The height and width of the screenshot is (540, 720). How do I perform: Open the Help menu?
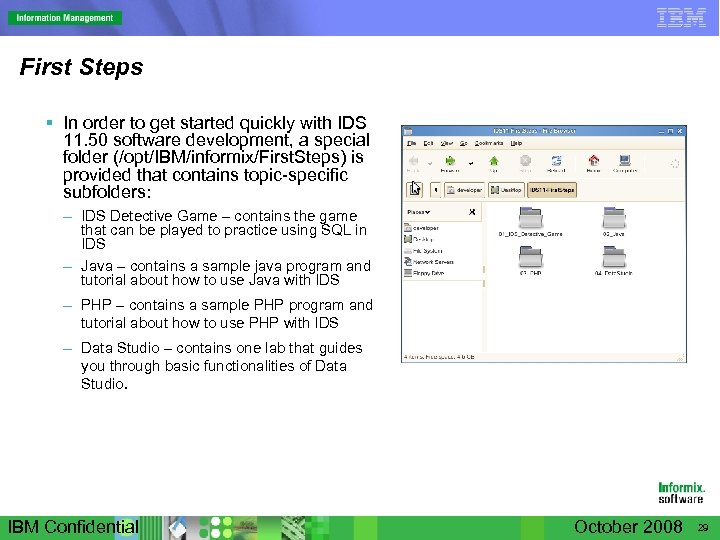(x=516, y=143)
